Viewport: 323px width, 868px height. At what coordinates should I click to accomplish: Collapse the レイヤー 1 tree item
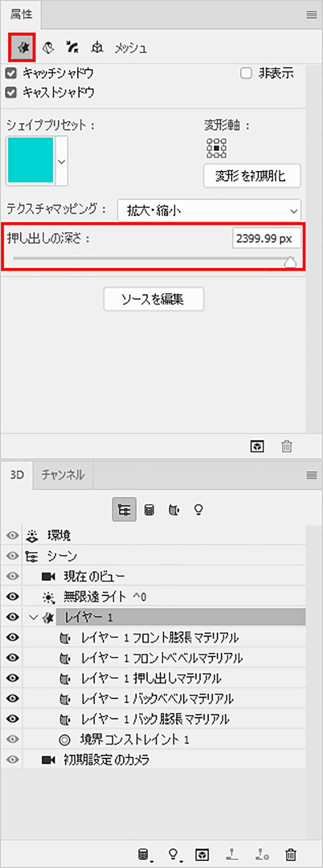click(x=33, y=617)
